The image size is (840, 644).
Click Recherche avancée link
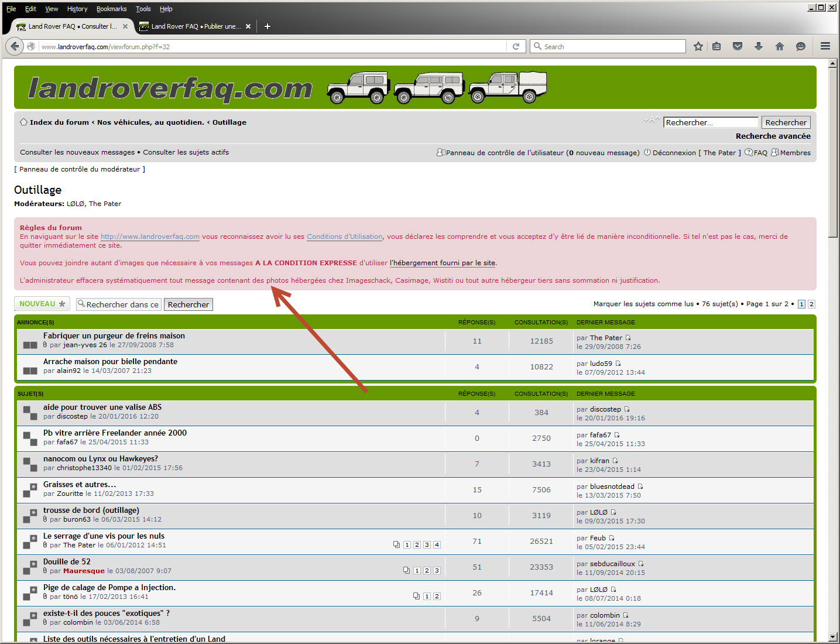tap(773, 136)
